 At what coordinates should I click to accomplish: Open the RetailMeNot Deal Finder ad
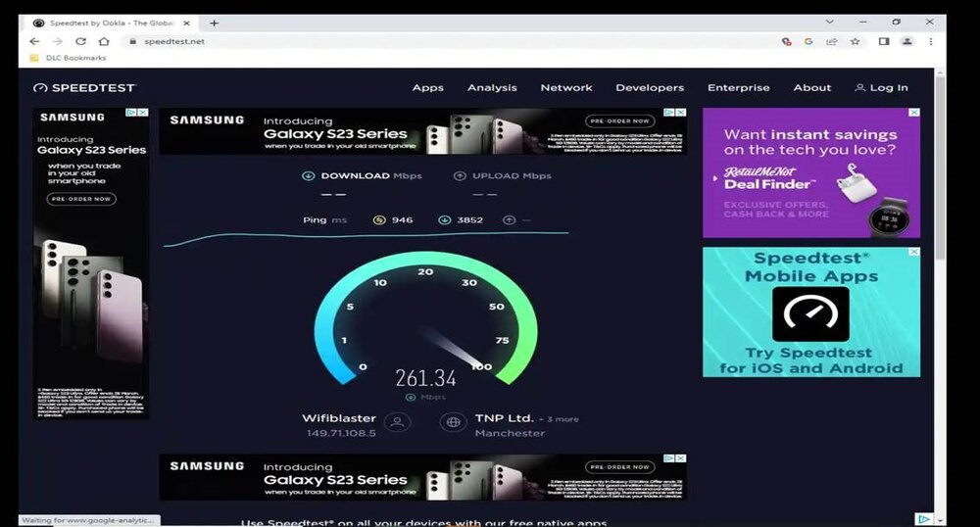coord(811,173)
